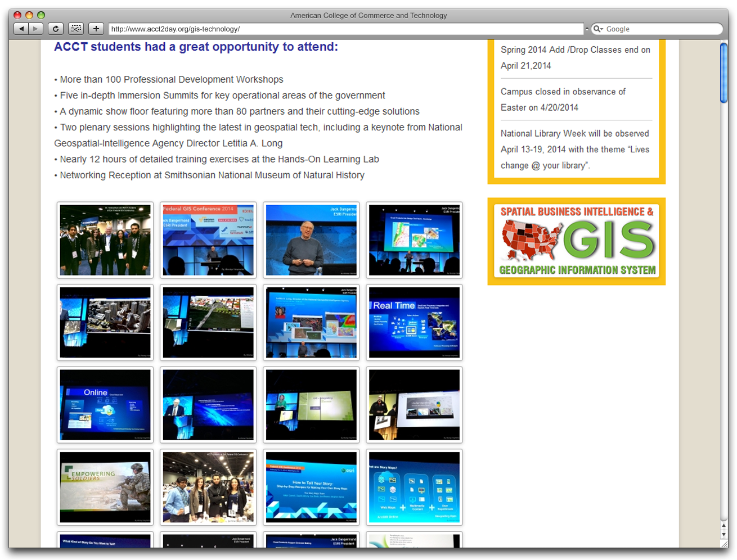
Task: Click the window resize grip in corner
Action: coord(724,544)
